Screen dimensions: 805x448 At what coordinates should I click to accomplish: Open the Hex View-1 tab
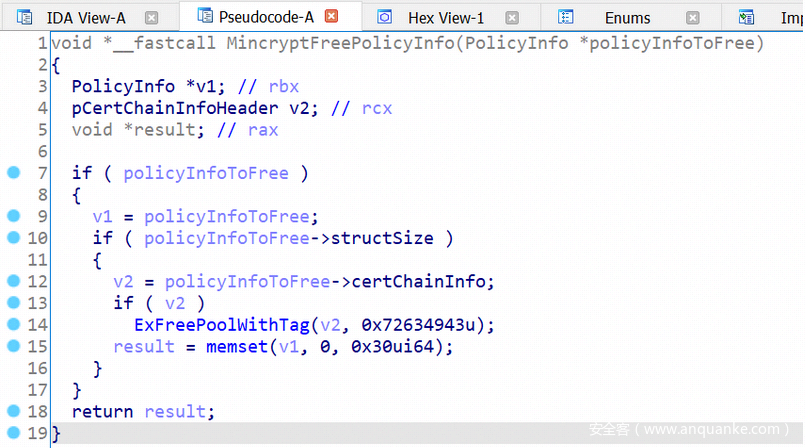[x=446, y=18]
